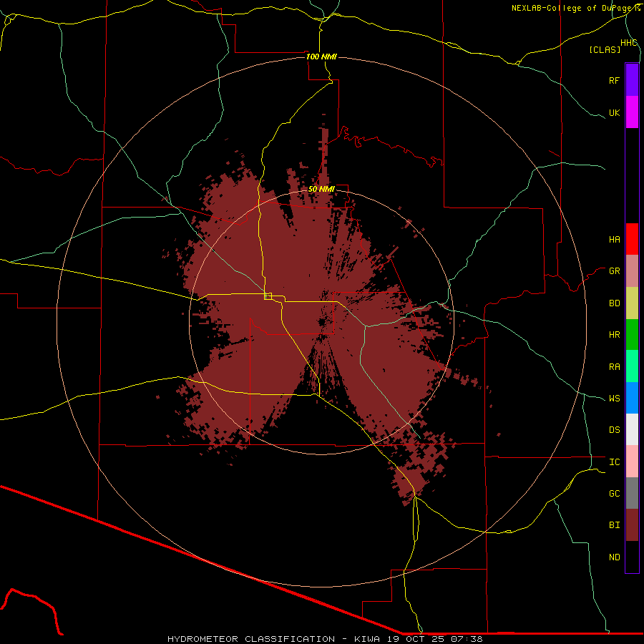The width and height of the screenshot is (644, 644).
Task: Click the purple RF color swatch
Action: click(x=632, y=80)
